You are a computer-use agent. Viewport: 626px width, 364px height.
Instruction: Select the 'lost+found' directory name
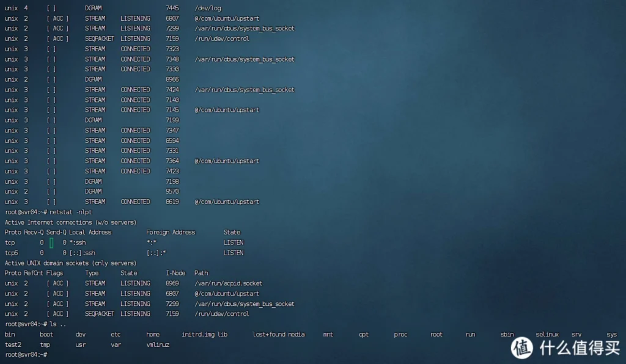[268, 335]
